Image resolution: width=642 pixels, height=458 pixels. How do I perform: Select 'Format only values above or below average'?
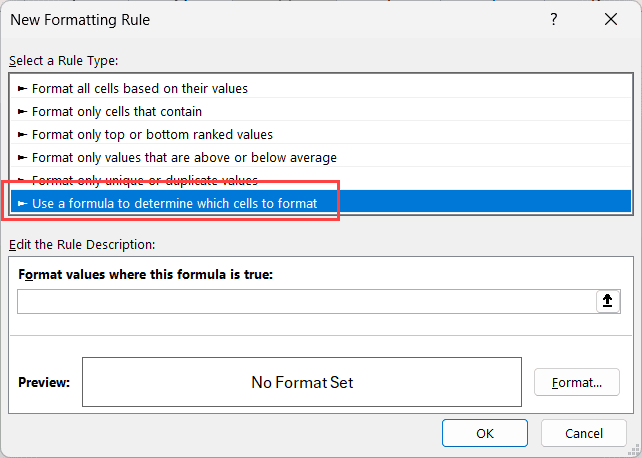(x=184, y=157)
